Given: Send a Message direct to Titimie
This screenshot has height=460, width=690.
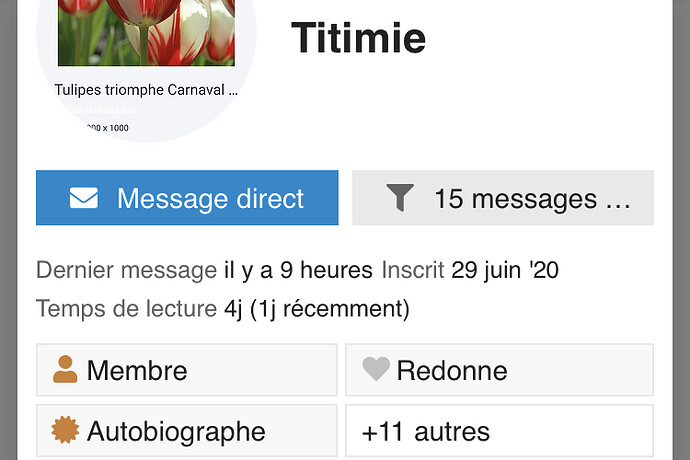Looking at the screenshot, I should tap(187, 198).
